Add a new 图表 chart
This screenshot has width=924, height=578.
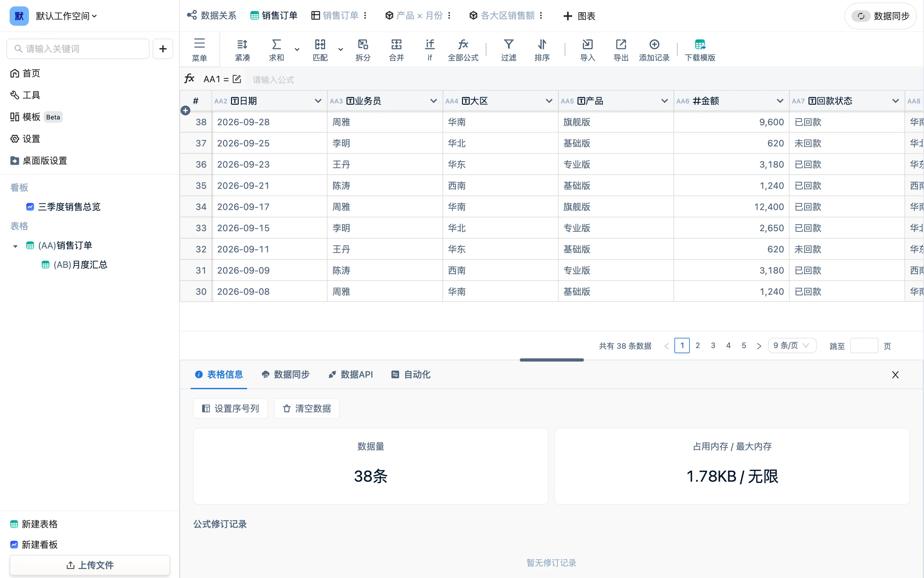579,16
